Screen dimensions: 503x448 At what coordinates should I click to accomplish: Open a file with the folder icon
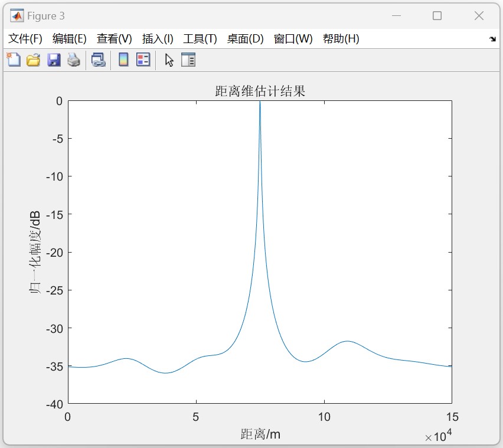(x=34, y=60)
